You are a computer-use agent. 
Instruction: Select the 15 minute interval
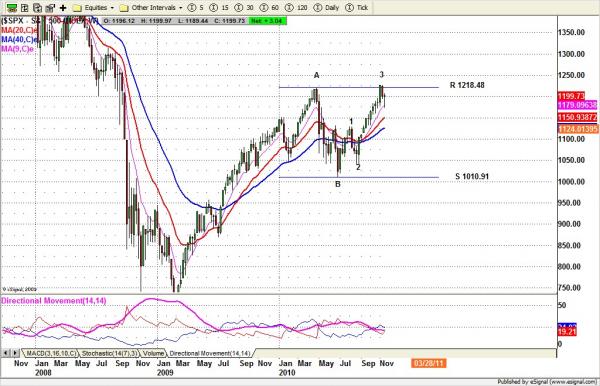coord(220,8)
